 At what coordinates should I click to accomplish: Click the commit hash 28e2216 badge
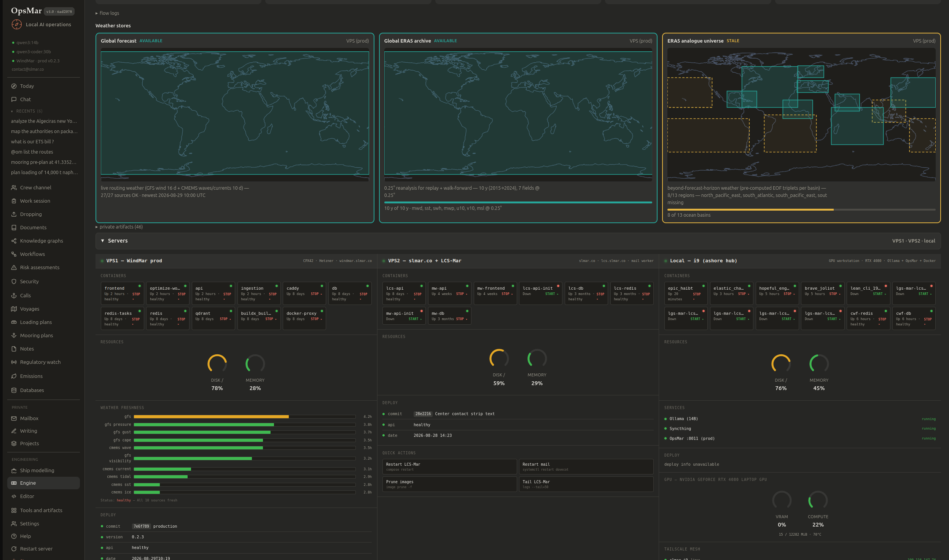click(423, 414)
